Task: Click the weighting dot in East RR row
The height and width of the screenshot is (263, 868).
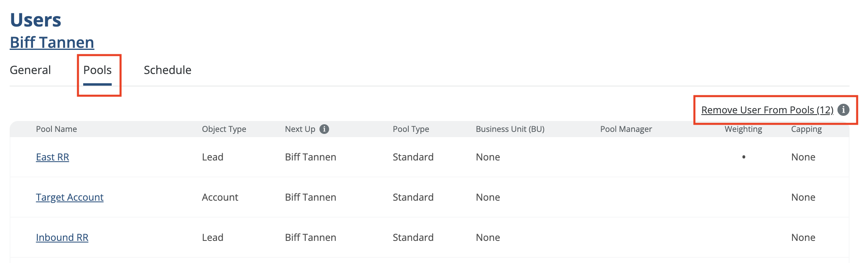Action: click(744, 157)
